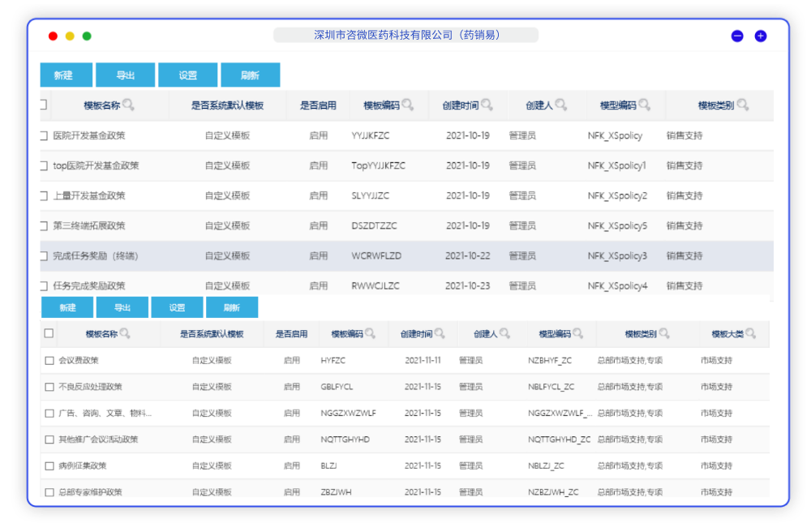Click the top 导出 button

[125, 75]
